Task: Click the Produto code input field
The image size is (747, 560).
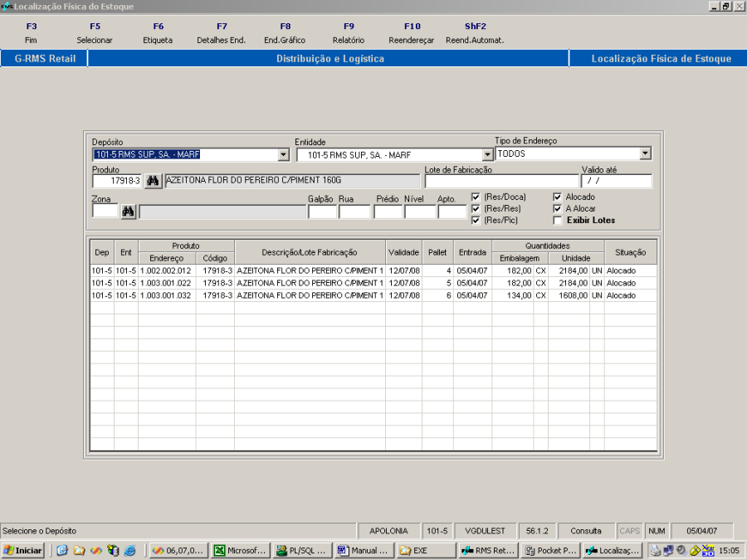Action: [117, 181]
